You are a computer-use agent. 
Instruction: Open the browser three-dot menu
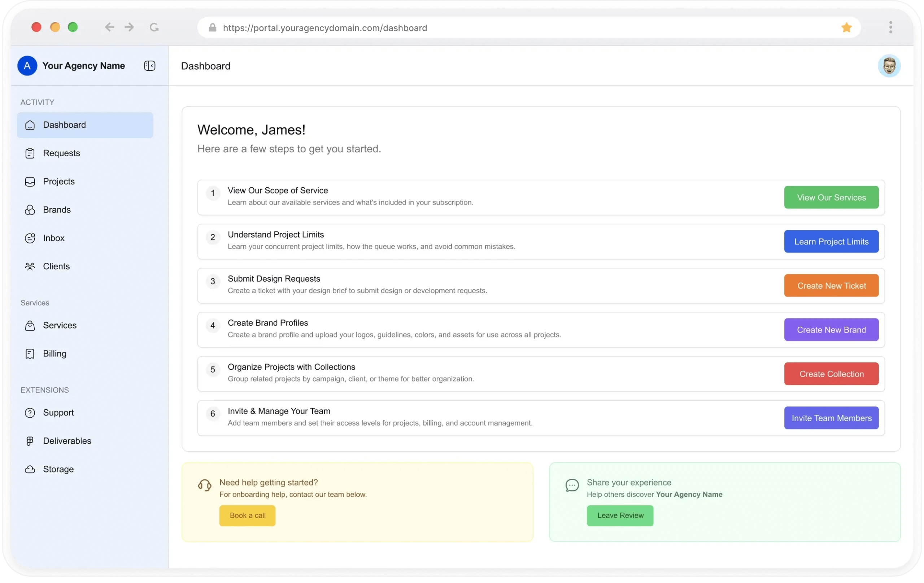pos(891,27)
